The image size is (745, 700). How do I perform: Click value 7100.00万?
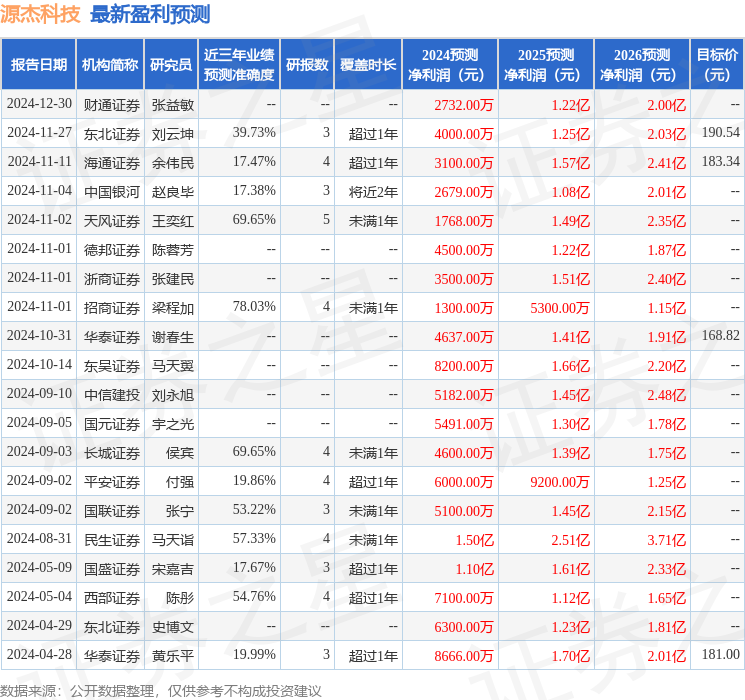(x=464, y=598)
